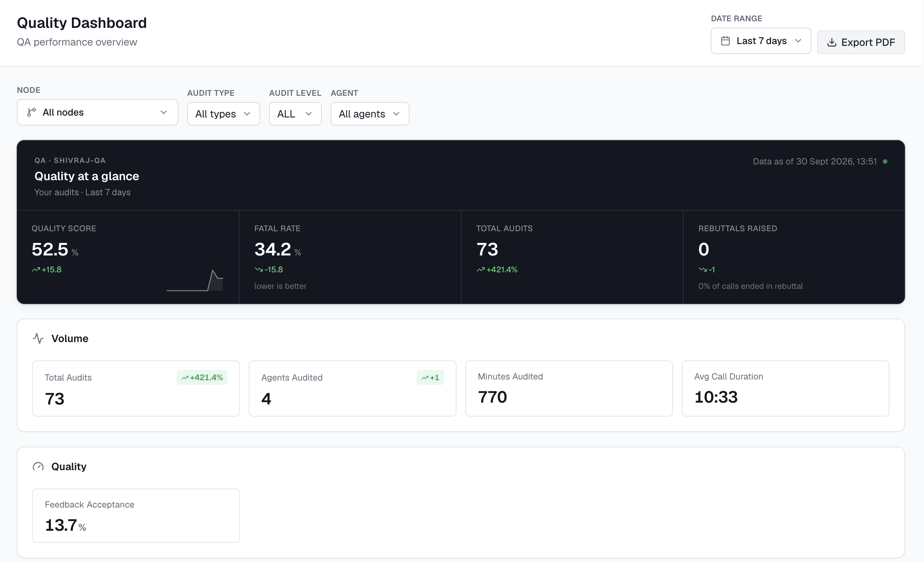Click the Quality Score value 52.5
Screen dimensions: 924x563
[x=50, y=250]
